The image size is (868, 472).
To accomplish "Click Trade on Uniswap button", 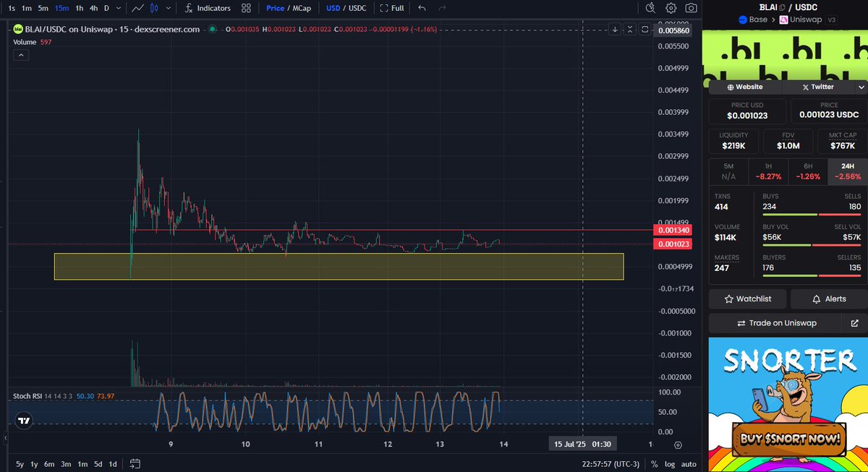I will click(776, 323).
